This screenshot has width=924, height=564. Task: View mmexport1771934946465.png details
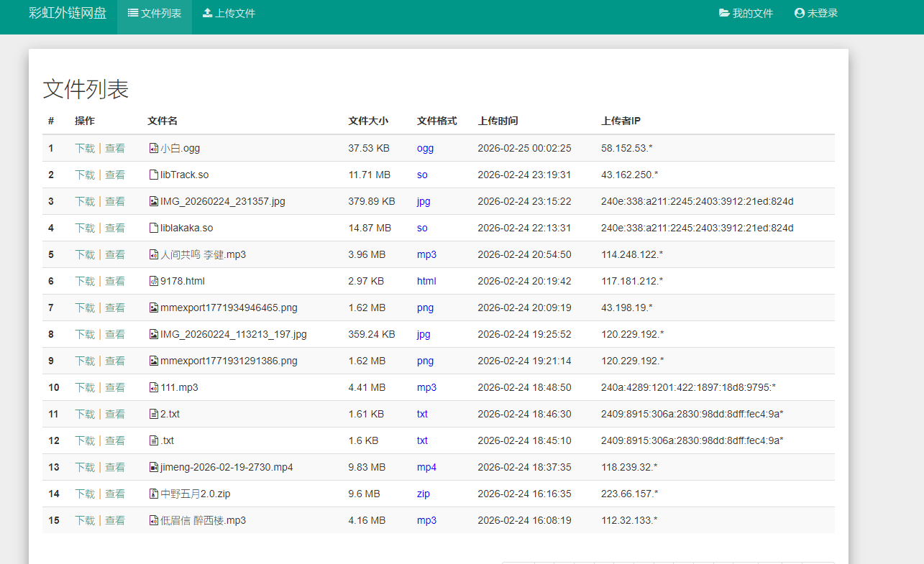click(x=115, y=308)
